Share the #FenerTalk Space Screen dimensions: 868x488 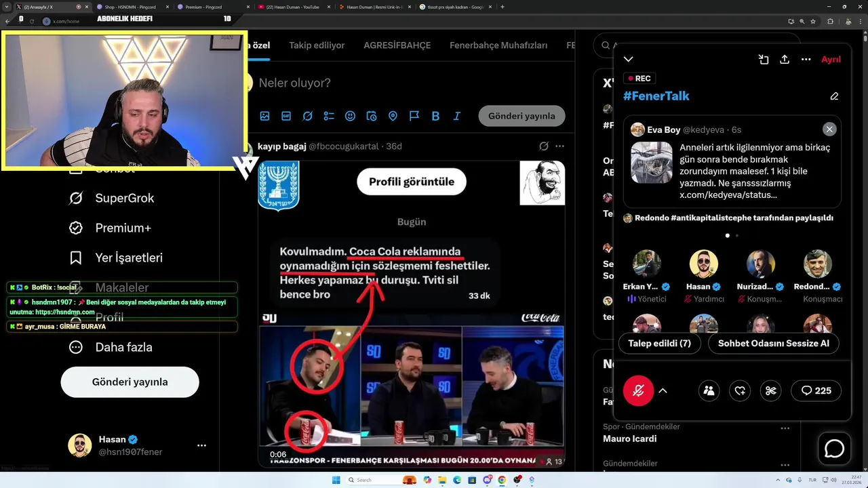[x=785, y=60]
